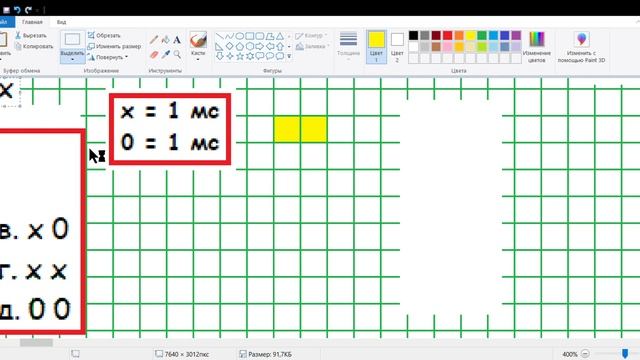Select the Text tool letter A
Screen dimensions: 640x360
click(177, 40)
